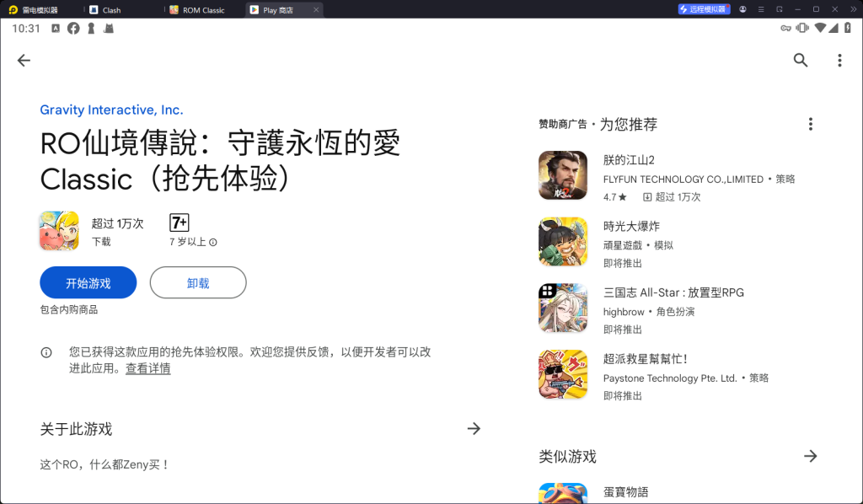Click the 远程模拟器 button
The image size is (863, 504).
click(704, 9)
